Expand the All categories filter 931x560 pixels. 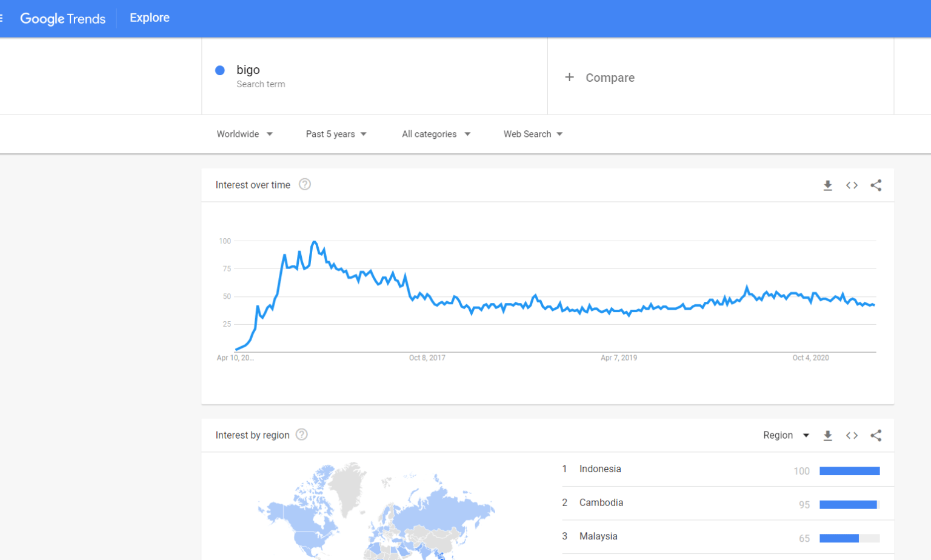[436, 134]
